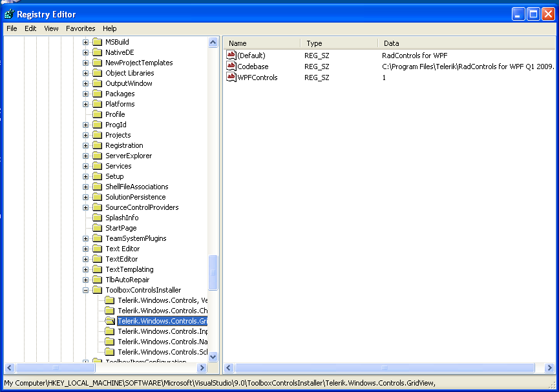Click the Type column header
559x392 pixels.
tap(339, 43)
